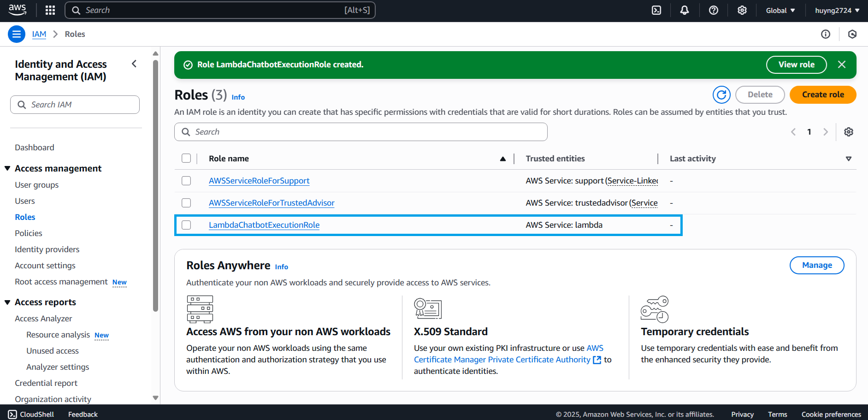Go to previous page of roles

click(x=793, y=132)
